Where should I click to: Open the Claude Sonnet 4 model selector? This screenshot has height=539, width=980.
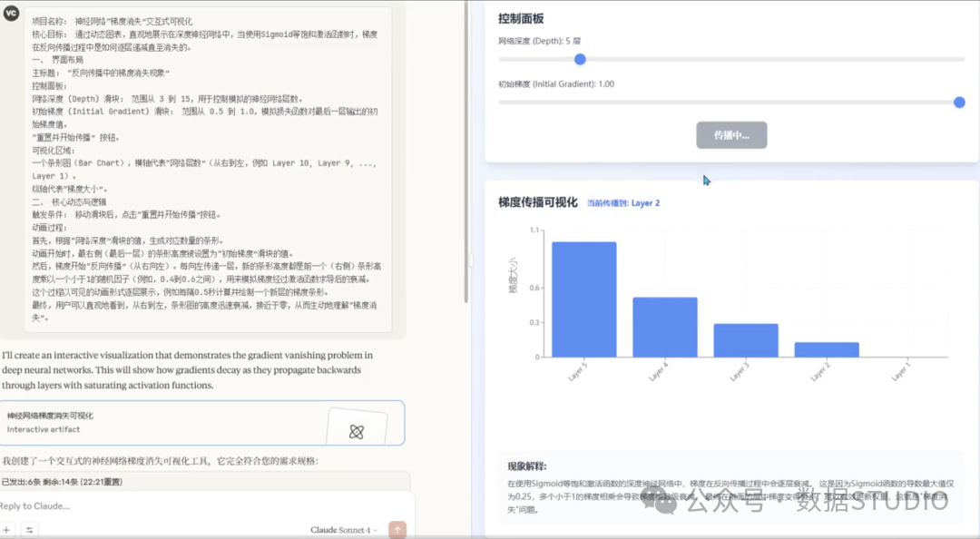click(x=344, y=530)
